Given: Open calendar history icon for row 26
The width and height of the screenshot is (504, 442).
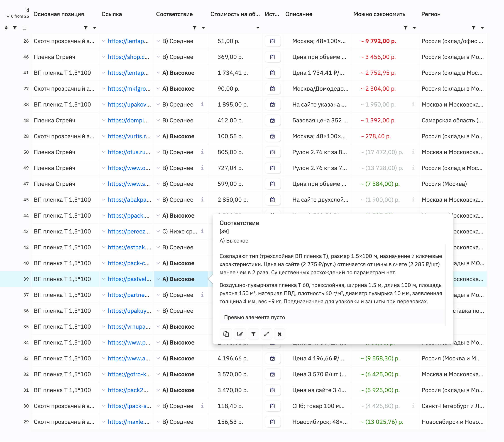Looking at the screenshot, I should click(x=272, y=41).
